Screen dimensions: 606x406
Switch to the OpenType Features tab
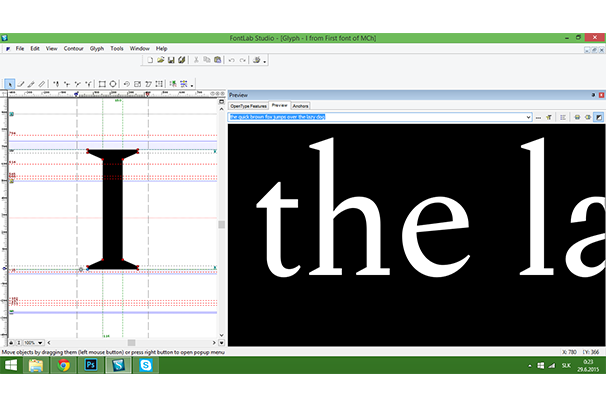point(248,105)
